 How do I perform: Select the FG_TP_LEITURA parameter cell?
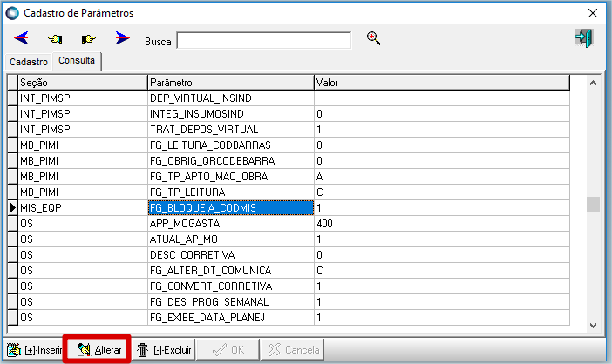(231, 192)
